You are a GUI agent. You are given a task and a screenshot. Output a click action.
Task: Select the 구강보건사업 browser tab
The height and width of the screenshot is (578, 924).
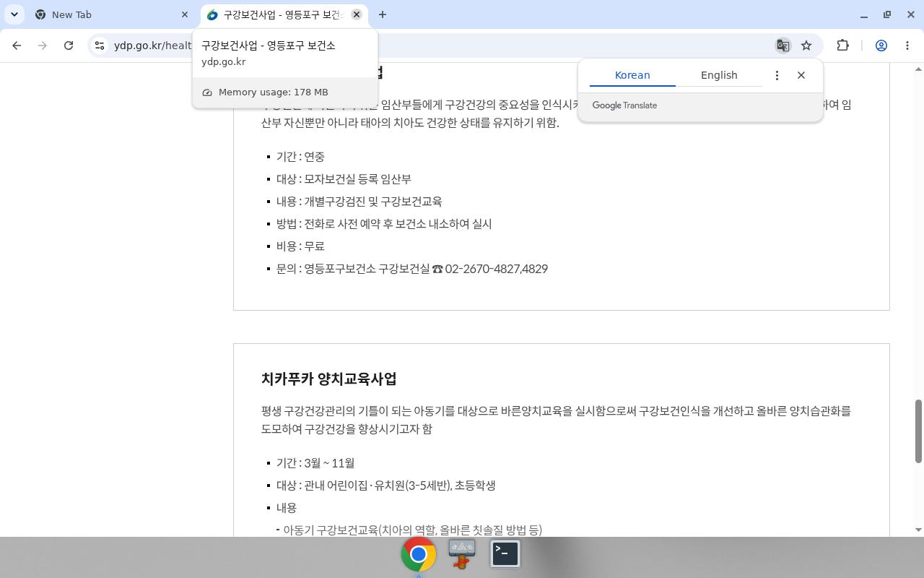pyautogui.click(x=283, y=14)
